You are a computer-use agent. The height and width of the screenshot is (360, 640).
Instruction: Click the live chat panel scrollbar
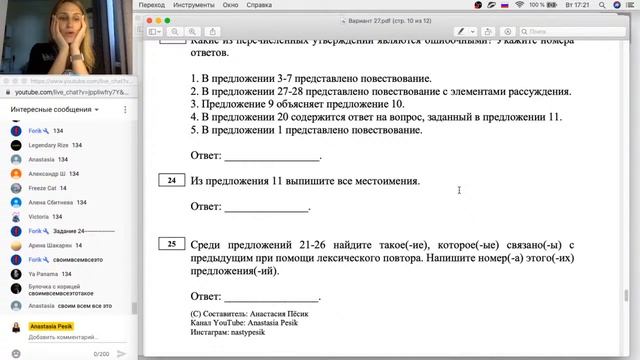click(x=134, y=308)
